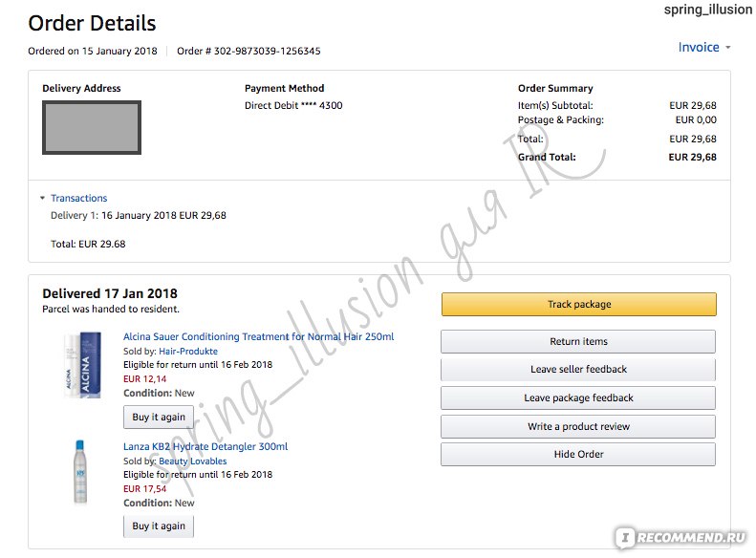Collapse the Transactions section triangle
Viewport: 756px width, 558px height.
(42, 198)
